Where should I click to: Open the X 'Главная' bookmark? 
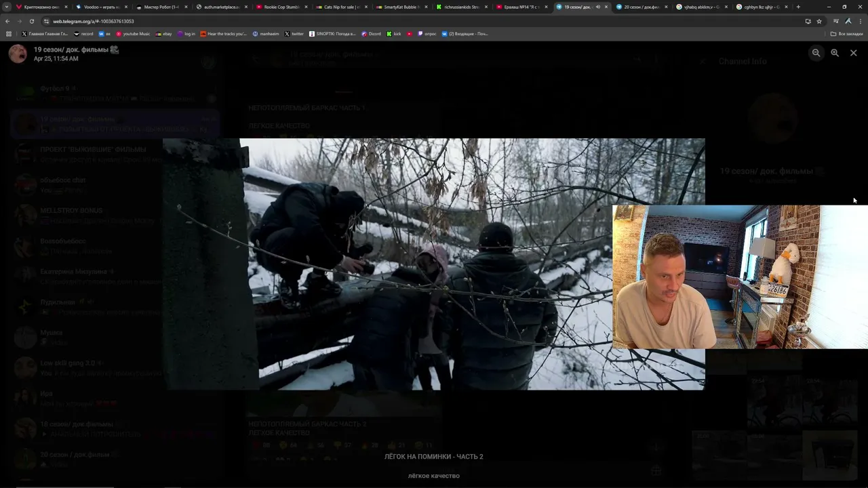(45, 33)
